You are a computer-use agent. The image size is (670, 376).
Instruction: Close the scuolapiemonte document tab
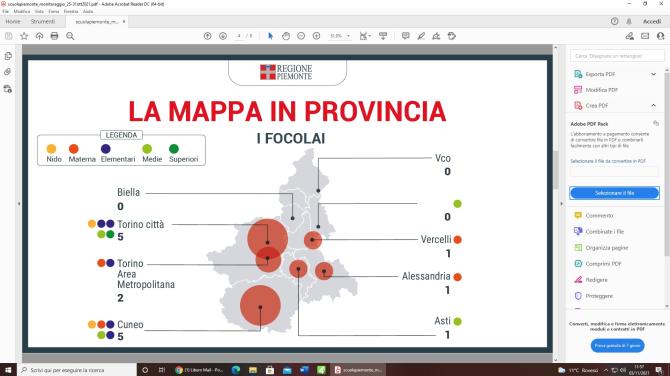click(124, 21)
